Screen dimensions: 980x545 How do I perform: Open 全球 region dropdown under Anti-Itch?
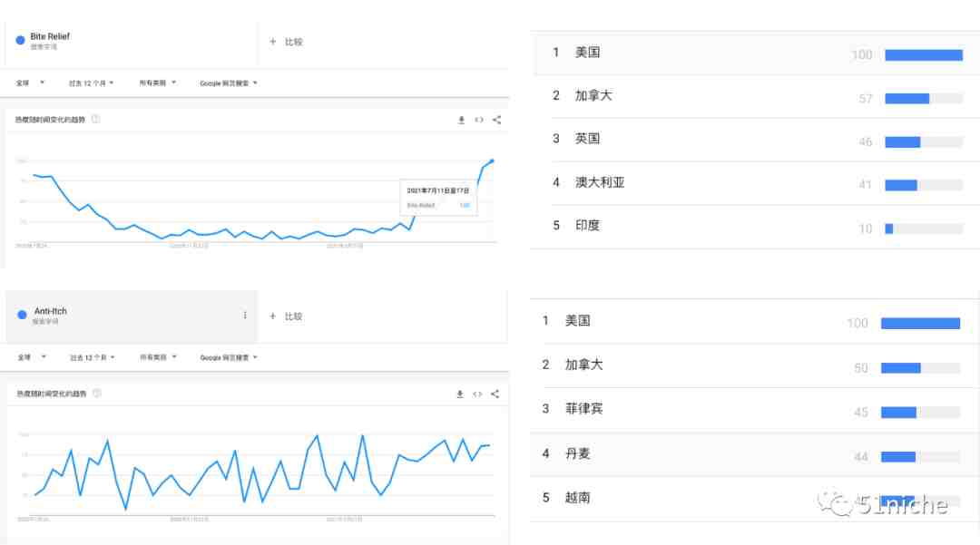[x=32, y=357]
